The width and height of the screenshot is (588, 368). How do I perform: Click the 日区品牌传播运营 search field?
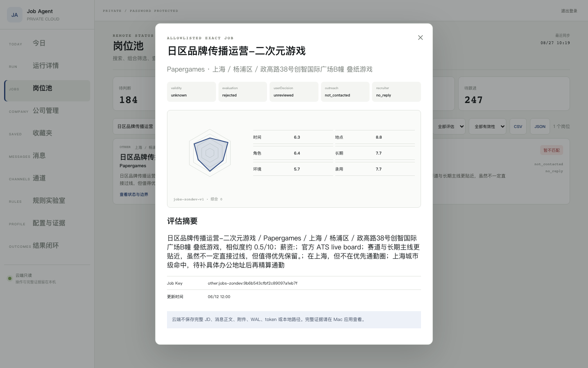134,127
